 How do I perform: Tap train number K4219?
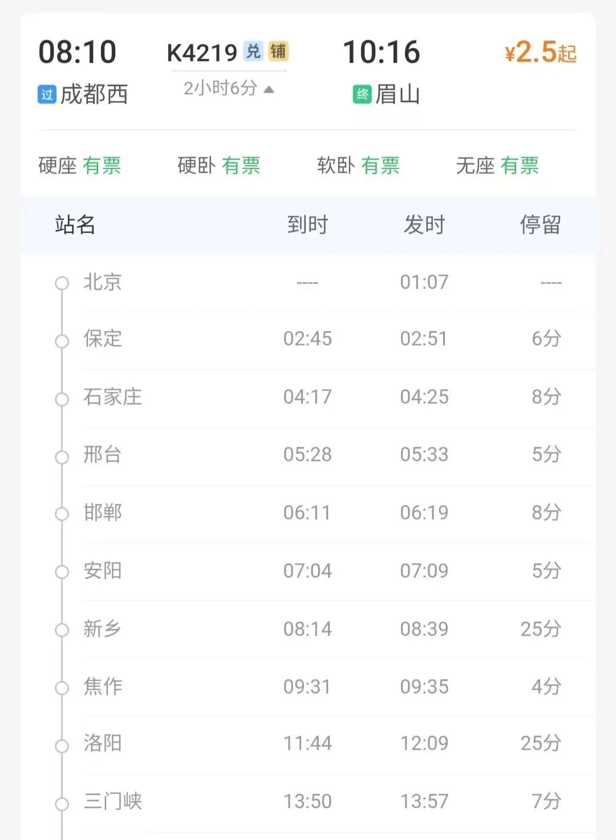202,53
